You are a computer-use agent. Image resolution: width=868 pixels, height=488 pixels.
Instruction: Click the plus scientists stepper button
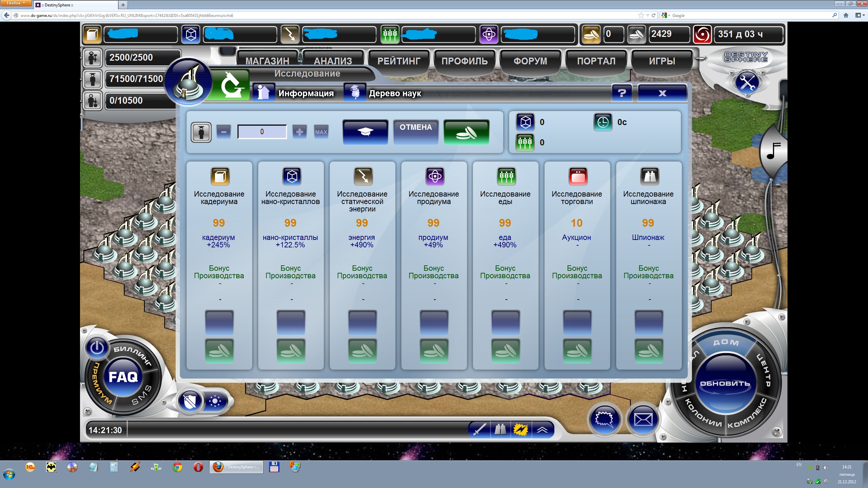pos(299,132)
